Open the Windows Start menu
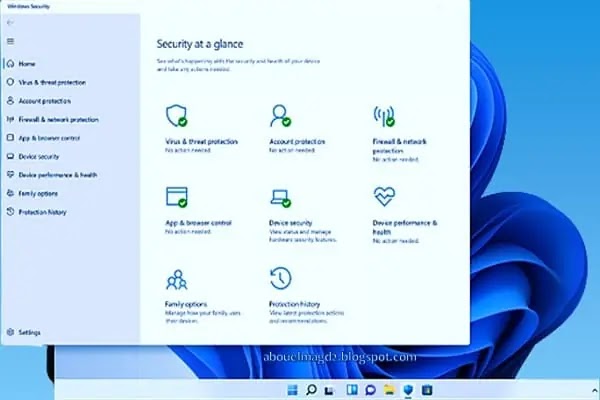The width and height of the screenshot is (600, 400). pyautogui.click(x=292, y=390)
